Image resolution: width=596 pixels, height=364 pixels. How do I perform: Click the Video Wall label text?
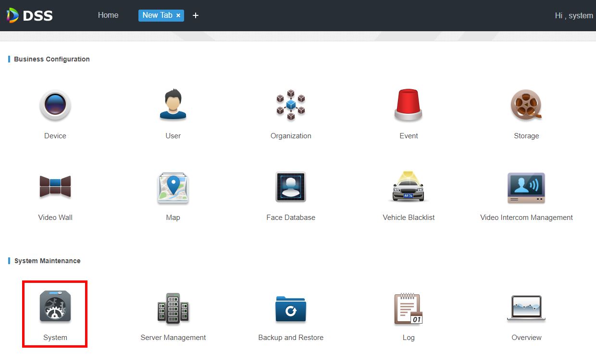[55, 218]
